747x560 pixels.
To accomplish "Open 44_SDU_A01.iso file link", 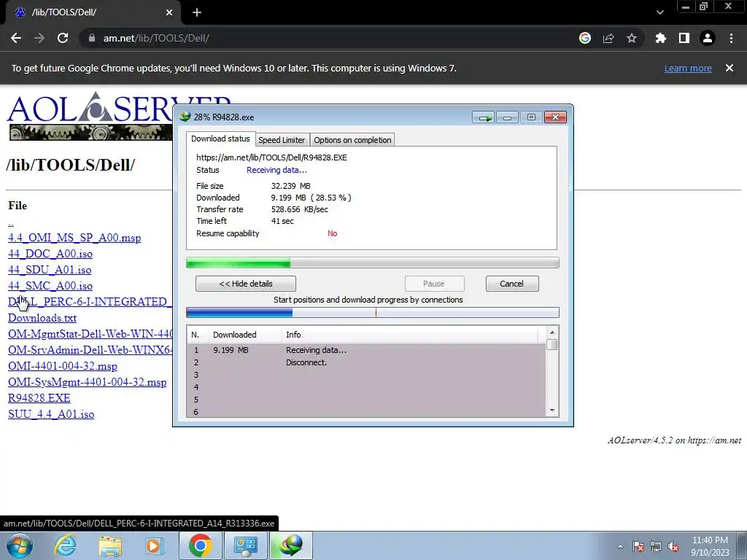I will tap(50, 270).
